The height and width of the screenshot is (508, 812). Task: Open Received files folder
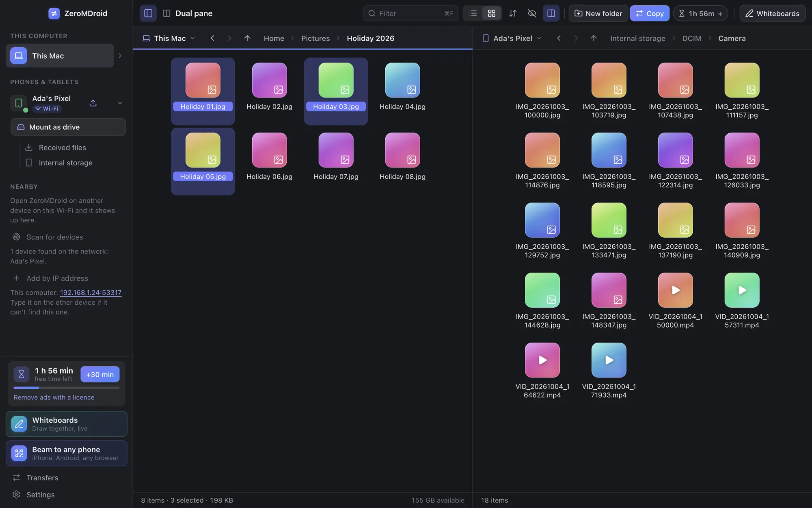pos(63,148)
